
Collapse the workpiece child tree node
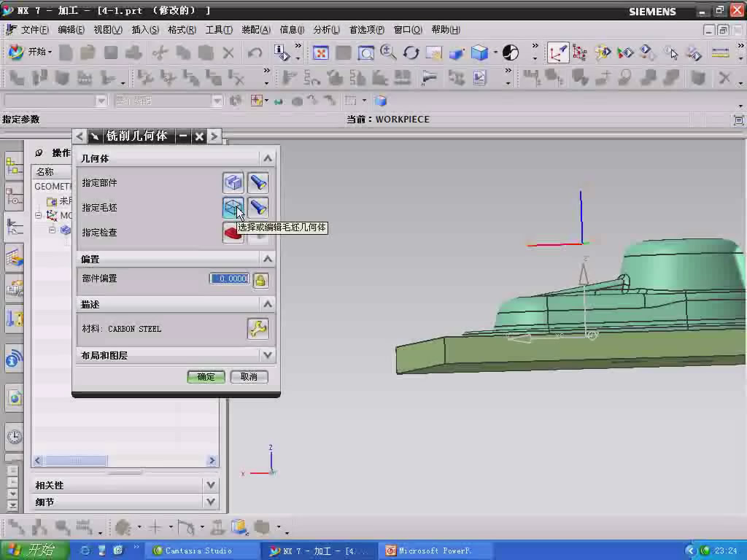(52, 230)
